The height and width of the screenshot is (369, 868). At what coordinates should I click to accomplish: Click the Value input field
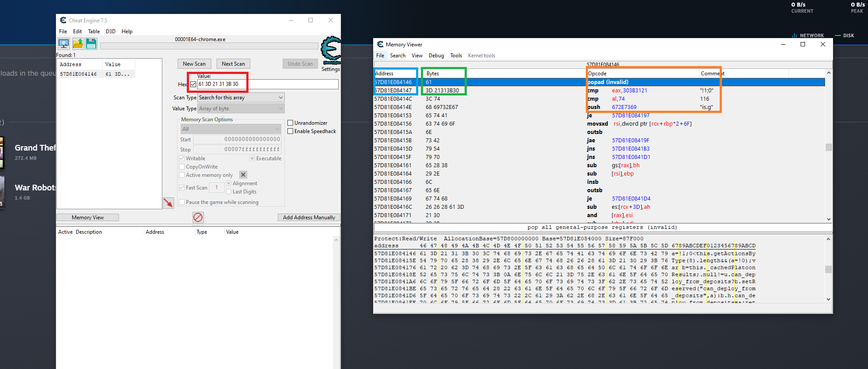267,84
